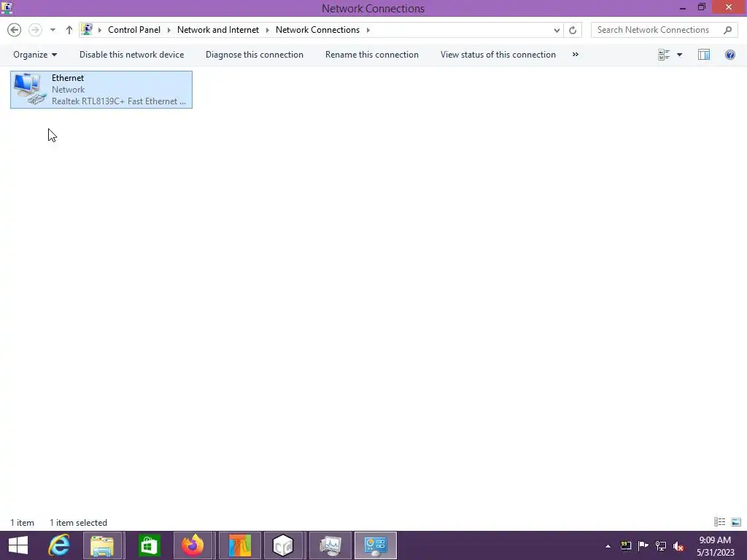747x560 pixels.
Task: Show hidden tray icons arrow
Action: tap(608, 546)
